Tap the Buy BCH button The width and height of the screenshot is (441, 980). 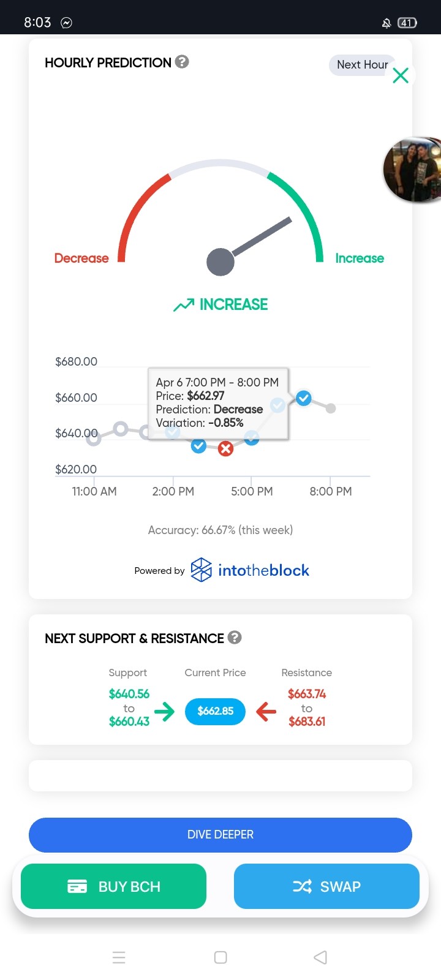point(113,886)
